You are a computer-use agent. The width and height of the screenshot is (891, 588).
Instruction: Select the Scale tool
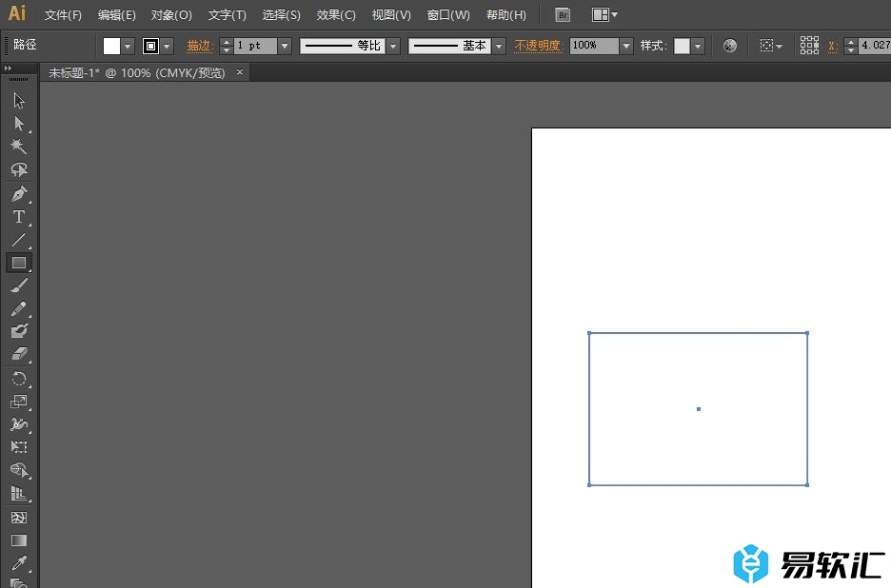tap(19, 402)
